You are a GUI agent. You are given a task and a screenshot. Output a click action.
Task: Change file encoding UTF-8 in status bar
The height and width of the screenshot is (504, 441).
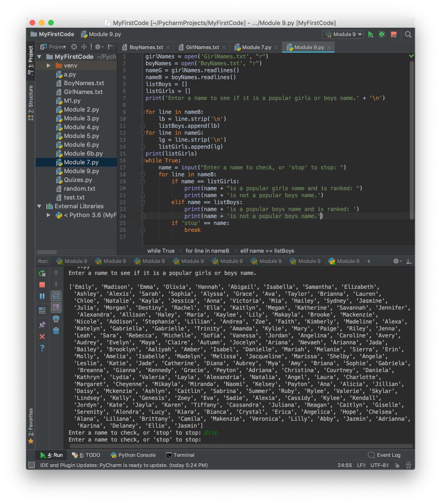(379, 465)
